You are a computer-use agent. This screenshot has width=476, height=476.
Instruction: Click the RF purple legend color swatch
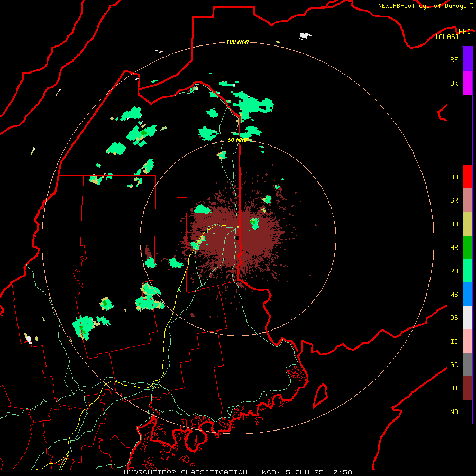tap(467, 59)
